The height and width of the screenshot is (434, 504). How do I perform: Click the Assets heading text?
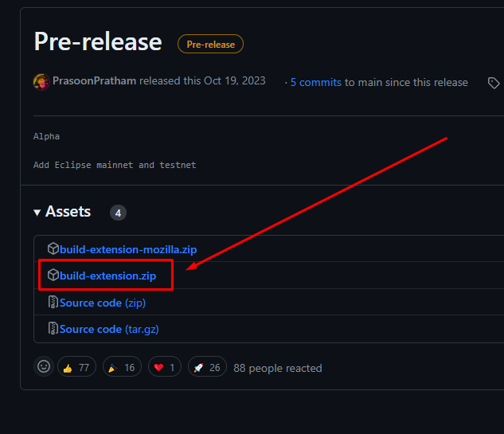click(x=68, y=212)
